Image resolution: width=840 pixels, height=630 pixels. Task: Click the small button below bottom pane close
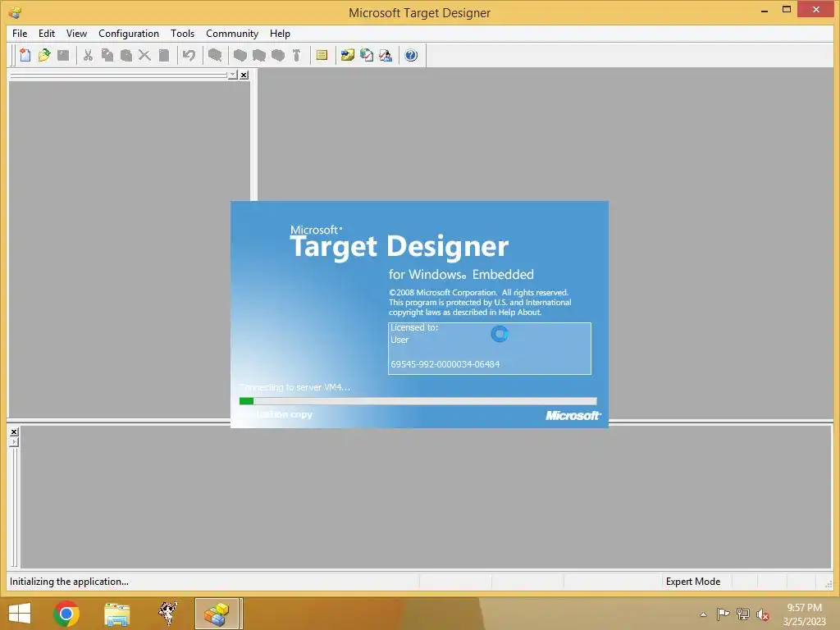[x=14, y=442]
